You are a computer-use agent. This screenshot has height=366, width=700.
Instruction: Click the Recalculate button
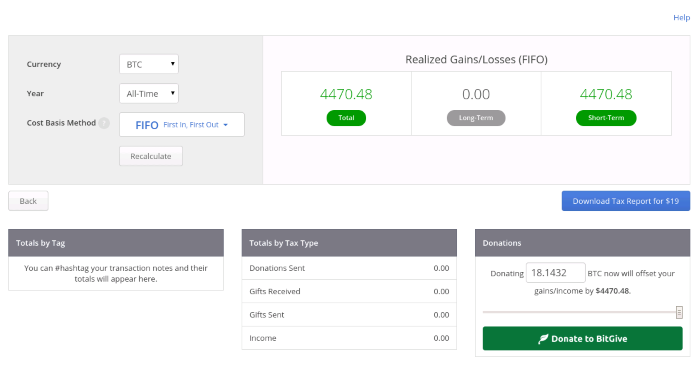(x=151, y=156)
